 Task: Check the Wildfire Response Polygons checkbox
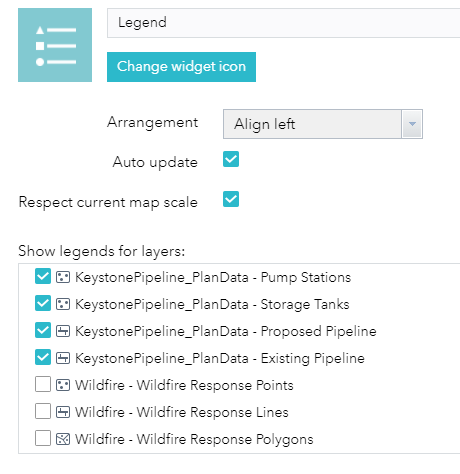[x=43, y=438]
